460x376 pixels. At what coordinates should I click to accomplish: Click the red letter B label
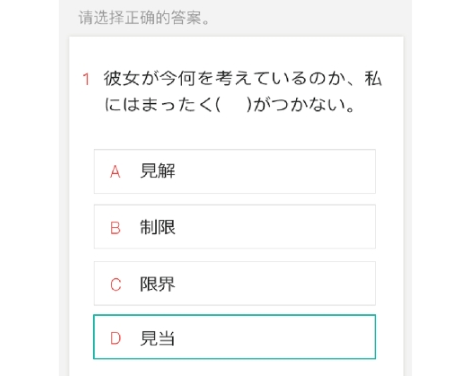point(115,228)
